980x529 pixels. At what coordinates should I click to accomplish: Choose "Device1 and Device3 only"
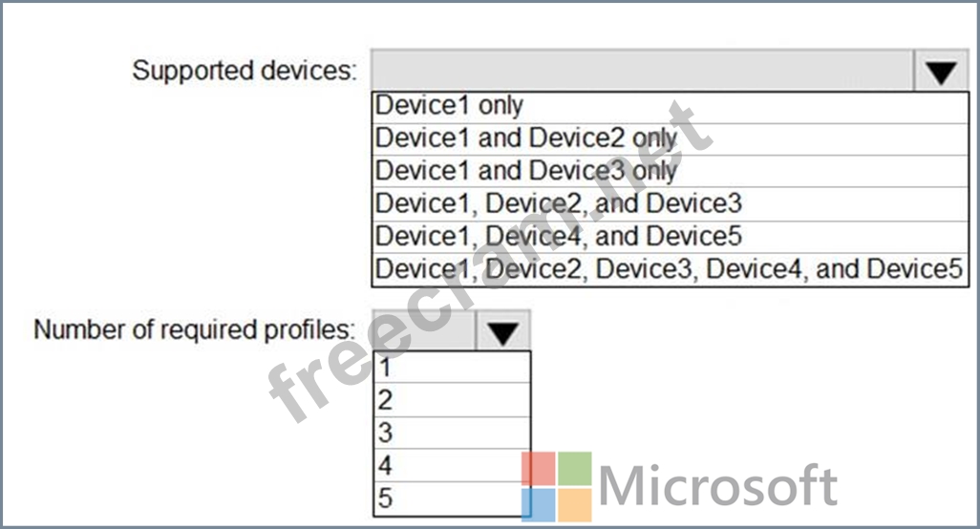(x=670, y=172)
